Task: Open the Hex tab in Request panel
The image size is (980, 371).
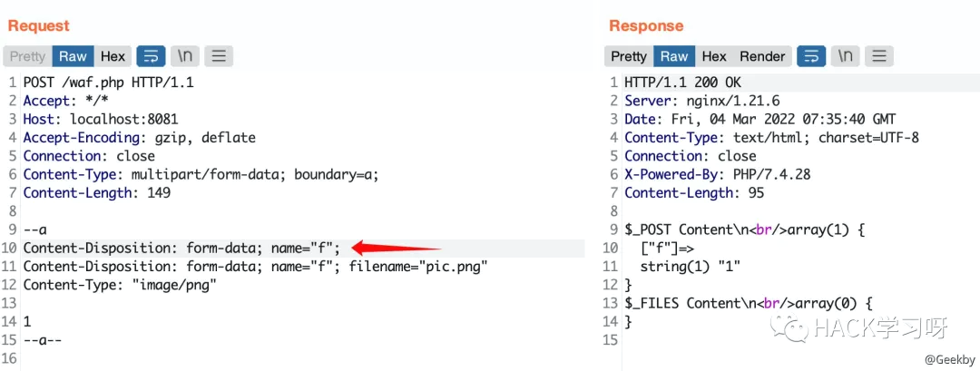Action: coord(113,56)
